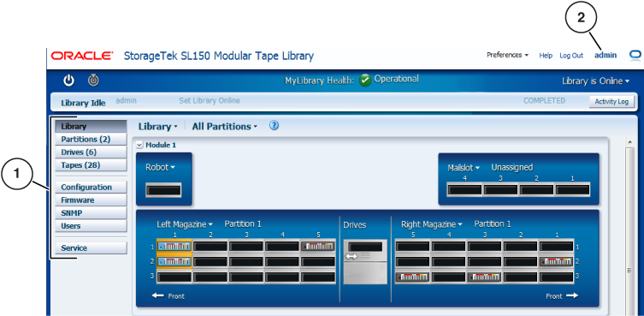Collapse the Module 1 section
This screenshot has width=644, height=316.
139,145
